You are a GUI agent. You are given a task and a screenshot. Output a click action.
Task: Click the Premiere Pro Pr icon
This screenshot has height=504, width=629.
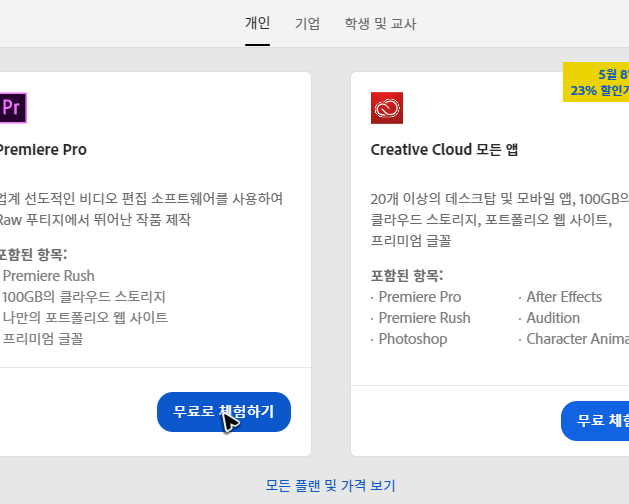(x=13, y=108)
